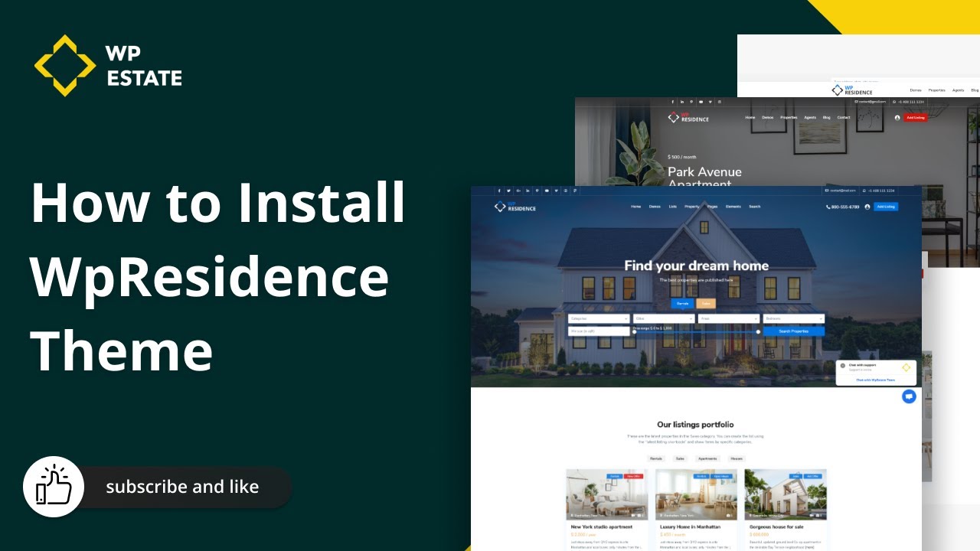Open Agents menu on the gray site
The image size is (980, 551).
pos(810,118)
